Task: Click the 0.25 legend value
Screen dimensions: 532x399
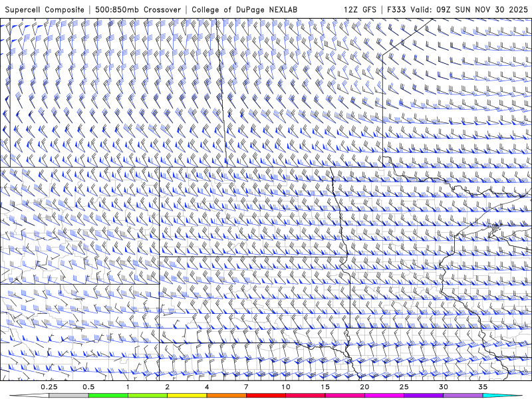Action: [x=49, y=387]
